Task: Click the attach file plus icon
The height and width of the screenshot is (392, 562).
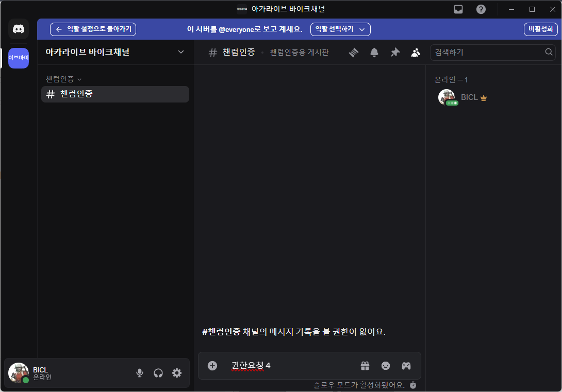Action: point(212,365)
